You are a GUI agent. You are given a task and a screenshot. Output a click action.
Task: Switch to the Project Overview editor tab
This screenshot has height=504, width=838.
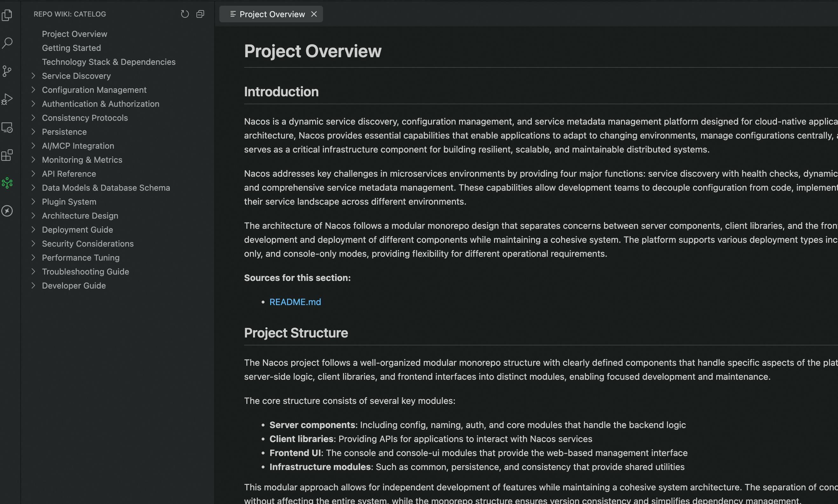click(x=271, y=14)
